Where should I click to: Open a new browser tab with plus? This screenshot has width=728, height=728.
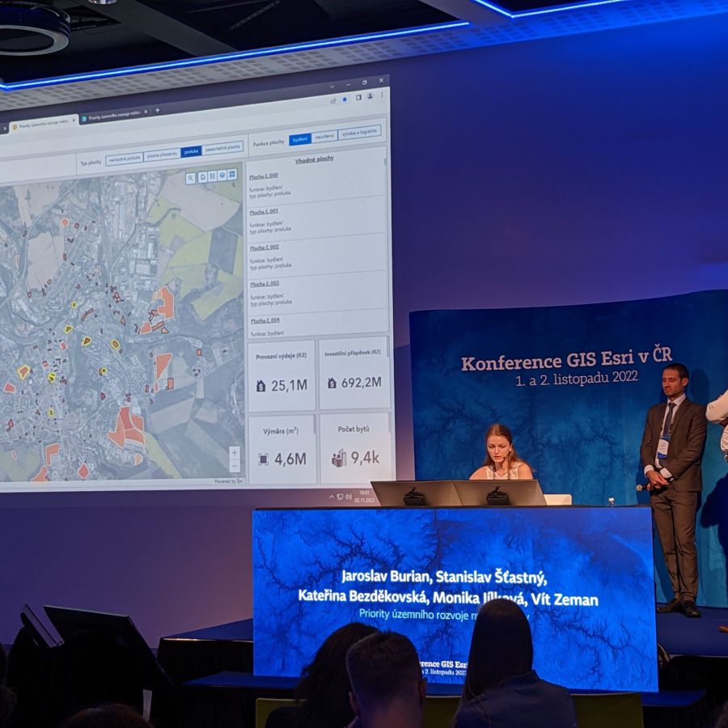[158, 110]
